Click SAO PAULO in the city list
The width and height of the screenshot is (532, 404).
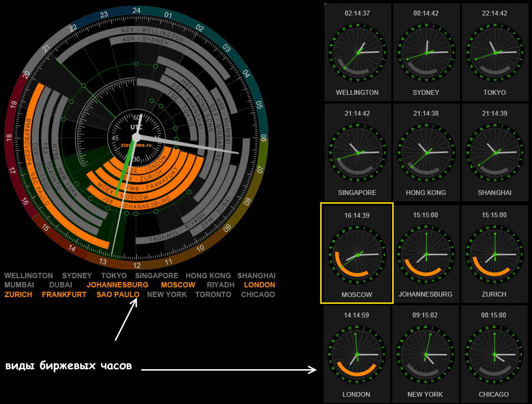tap(118, 295)
